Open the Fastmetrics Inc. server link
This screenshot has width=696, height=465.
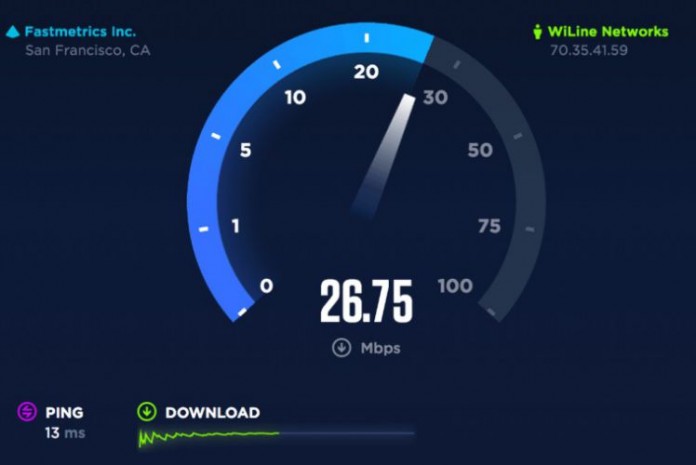[80, 32]
